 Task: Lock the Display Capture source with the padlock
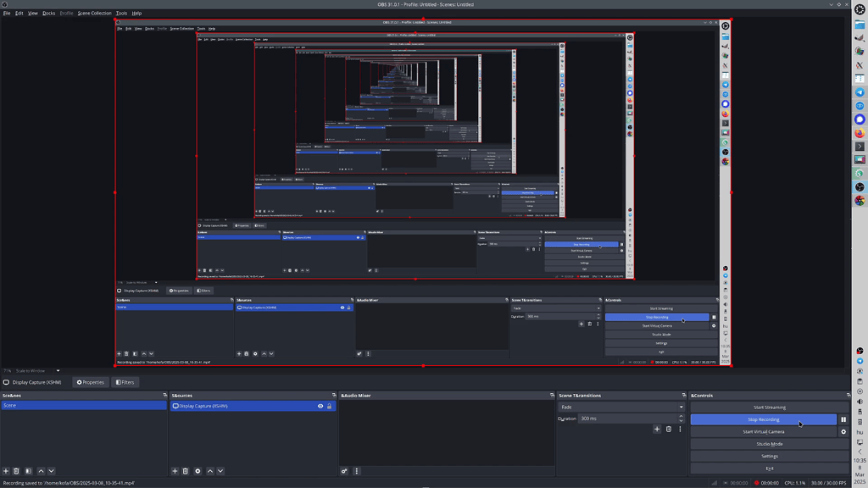[x=329, y=406]
